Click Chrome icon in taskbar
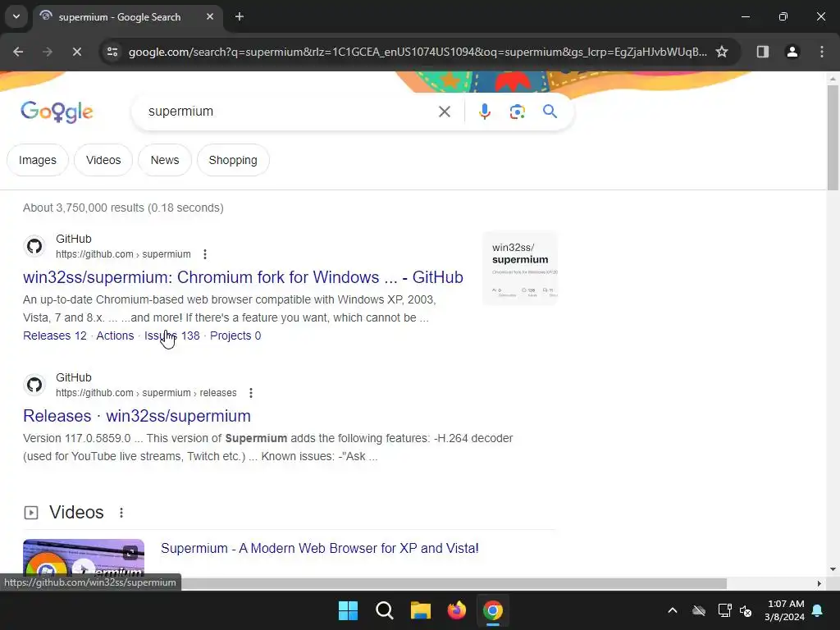Viewport: 840px width, 630px height. click(492, 610)
